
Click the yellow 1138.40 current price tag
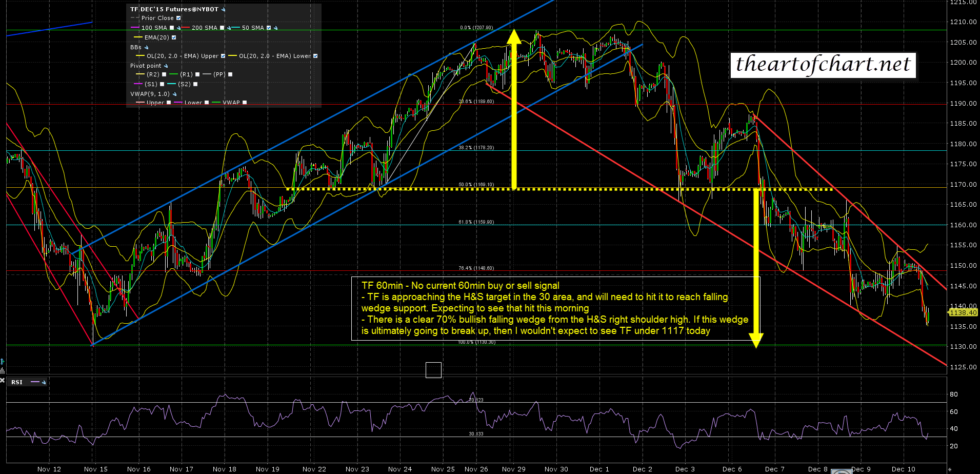(963, 312)
